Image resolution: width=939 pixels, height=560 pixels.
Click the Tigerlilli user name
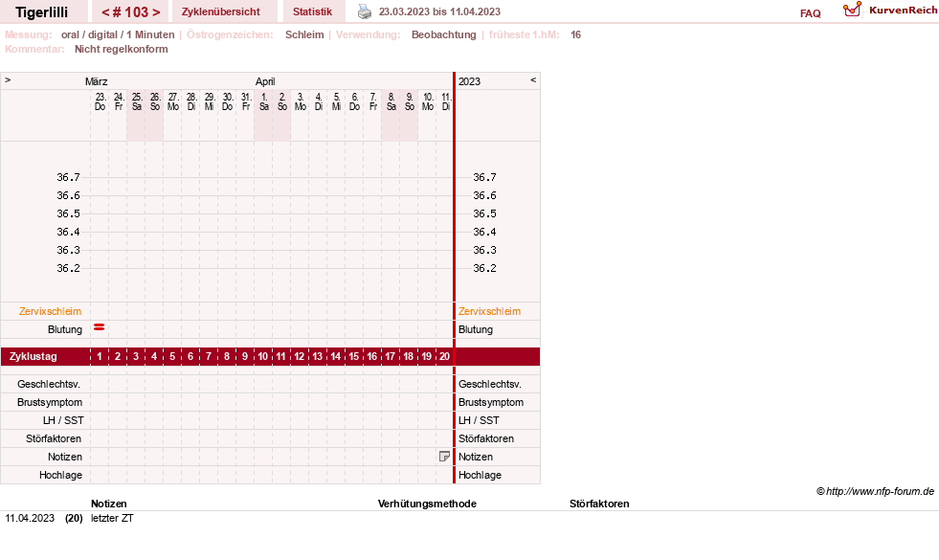[41, 12]
